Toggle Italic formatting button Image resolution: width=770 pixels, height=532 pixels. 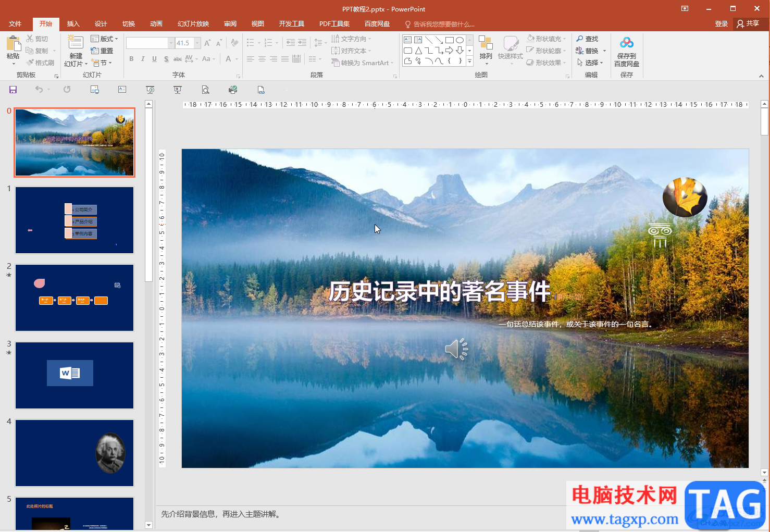pos(143,59)
